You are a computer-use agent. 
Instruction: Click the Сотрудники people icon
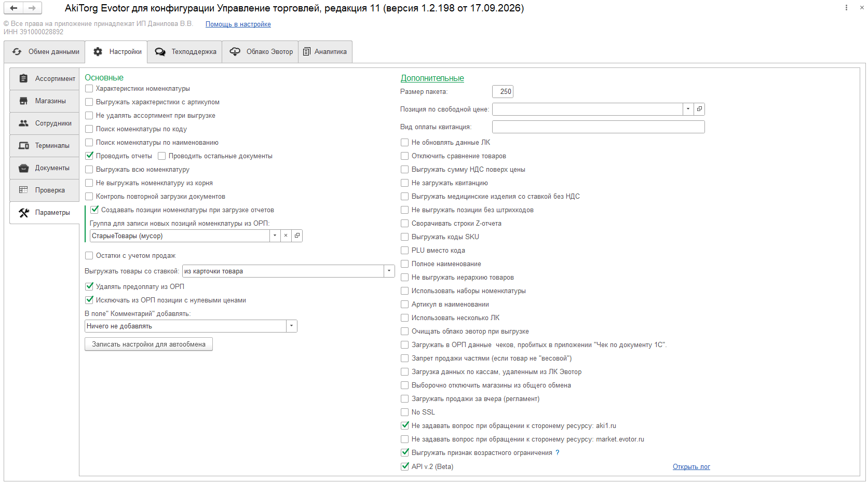[23, 123]
